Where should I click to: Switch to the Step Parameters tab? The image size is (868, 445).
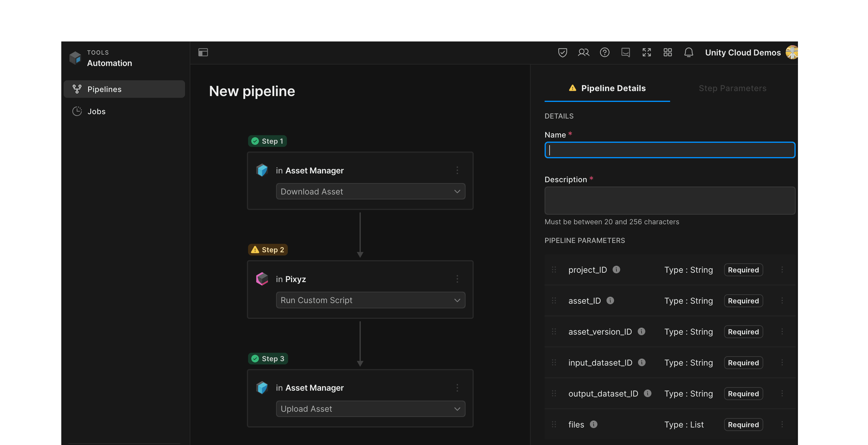732,88
